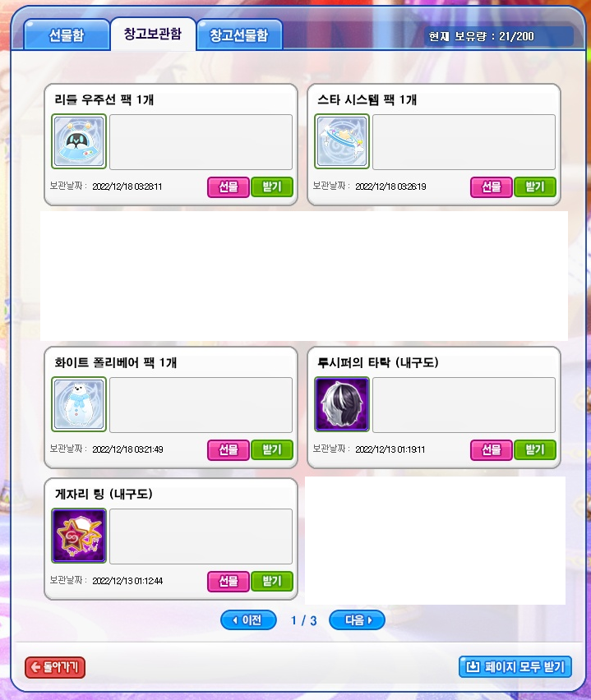
Task: Select the 화이트 폴리베어 팩 polar bear icon
Action: [79, 404]
